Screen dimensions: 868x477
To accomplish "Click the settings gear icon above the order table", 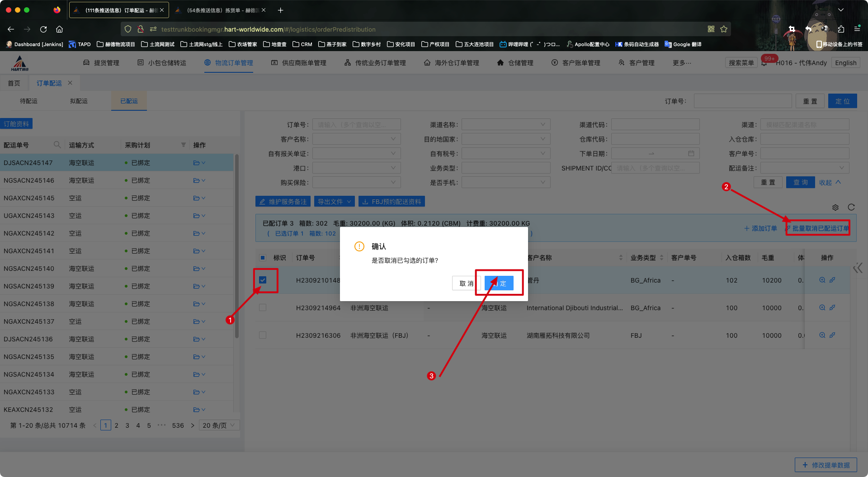I will click(x=835, y=208).
